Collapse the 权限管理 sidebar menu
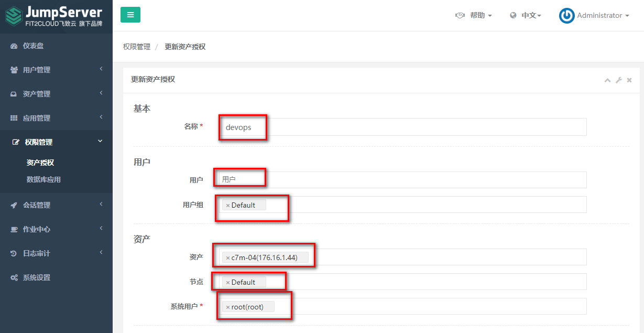This screenshot has height=333, width=644. coord(56,142)
